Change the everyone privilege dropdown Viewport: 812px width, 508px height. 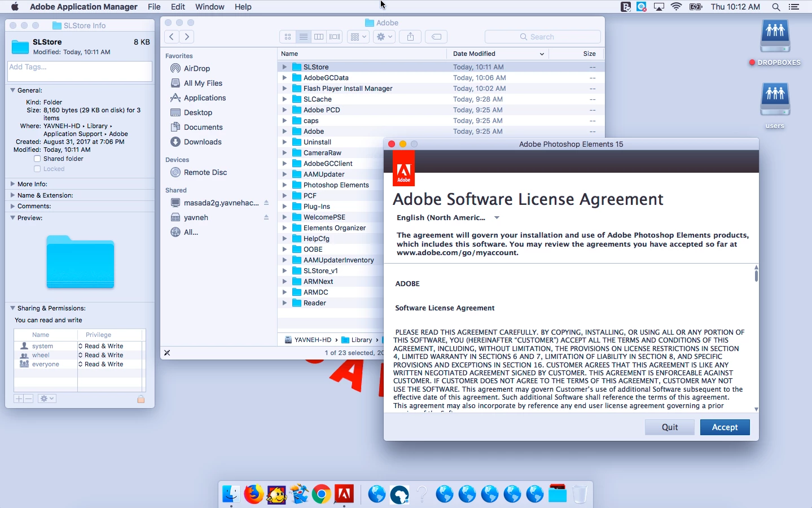(103, 364)
